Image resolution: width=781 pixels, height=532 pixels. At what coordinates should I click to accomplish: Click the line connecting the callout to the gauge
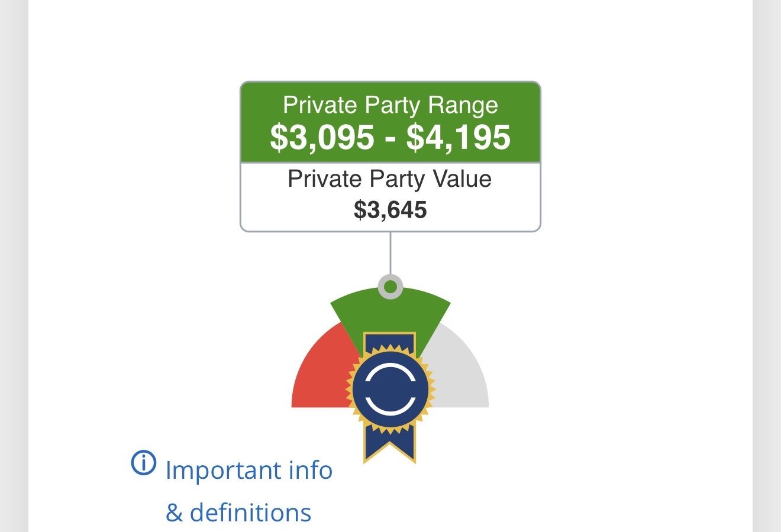tap(390, 253)
